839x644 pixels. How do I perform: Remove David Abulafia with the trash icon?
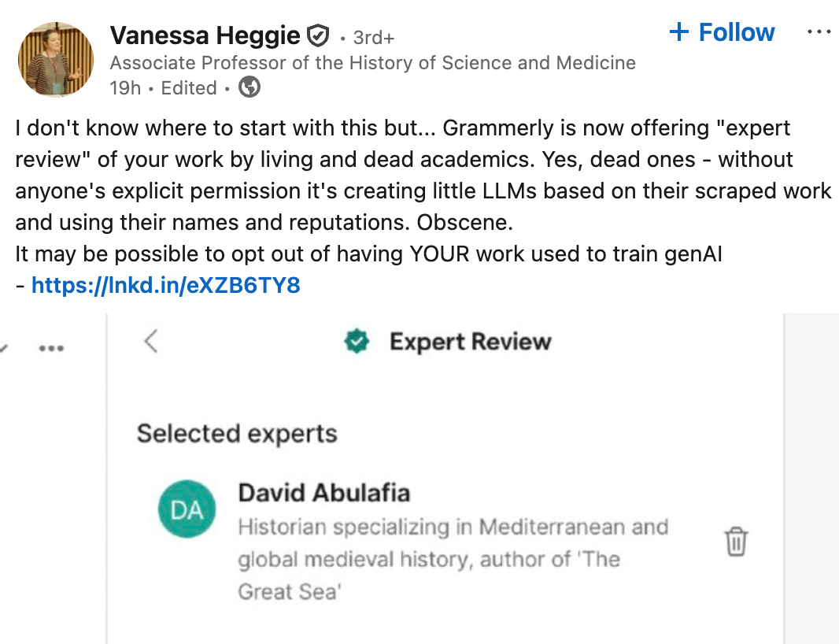pyautogui.click(x=736, y=542)
